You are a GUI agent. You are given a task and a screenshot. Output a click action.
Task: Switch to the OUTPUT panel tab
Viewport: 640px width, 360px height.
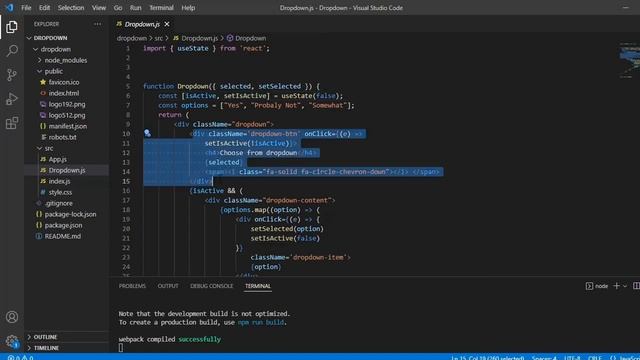tap(168, 286)
